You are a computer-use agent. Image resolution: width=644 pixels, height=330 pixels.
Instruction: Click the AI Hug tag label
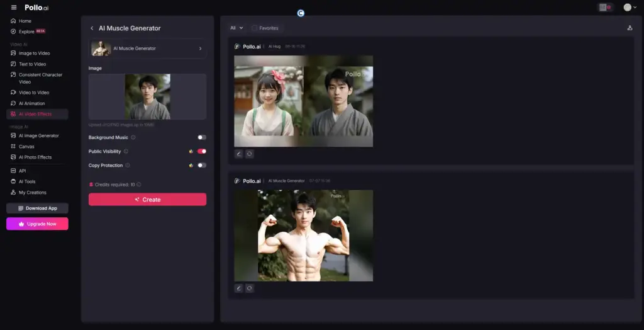tap(274, 47)
